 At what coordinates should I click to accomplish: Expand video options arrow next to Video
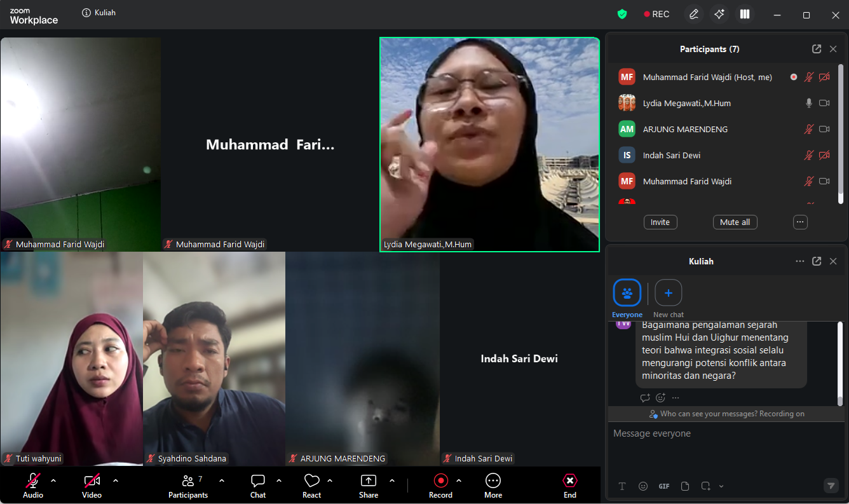(x=116, y=480)
